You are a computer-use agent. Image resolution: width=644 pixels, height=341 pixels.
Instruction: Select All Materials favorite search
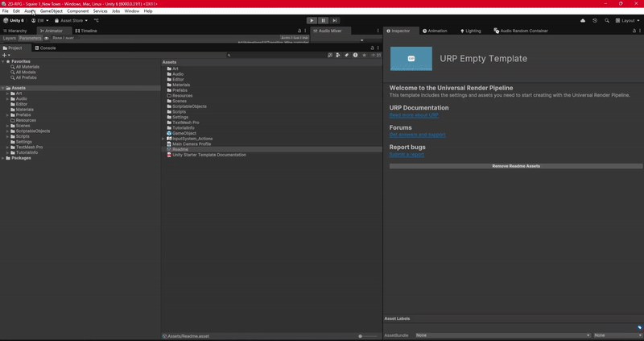point(25,67)
